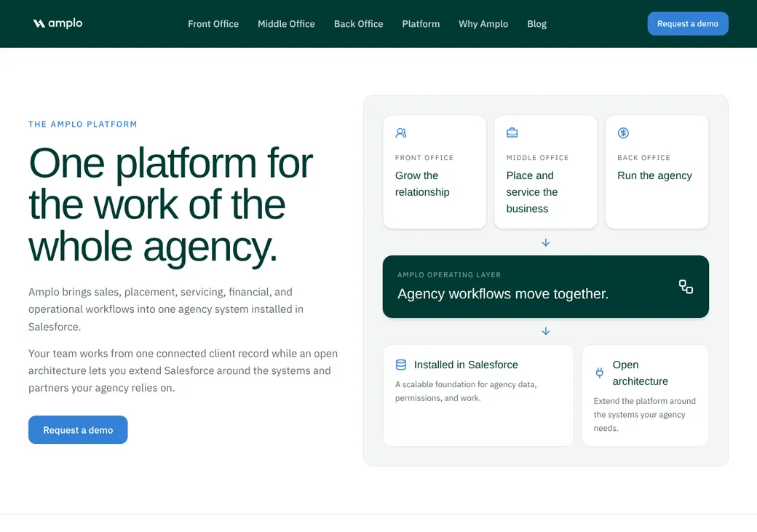757x532 pixels.
Task: Click the Installed in Salesforce heading
Action: click(x=466, y=365)
